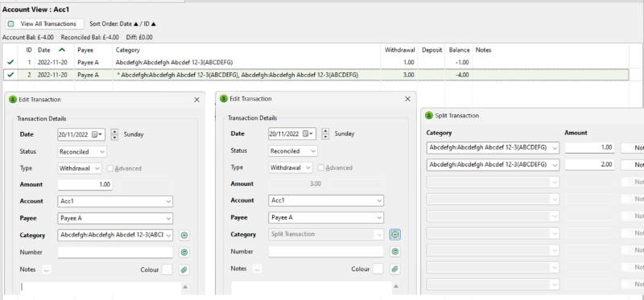Pick Colour swatch in right Edit Transaction
This screenshot has height=300, width=644.
pyautogui.click(x=378, y=269)
